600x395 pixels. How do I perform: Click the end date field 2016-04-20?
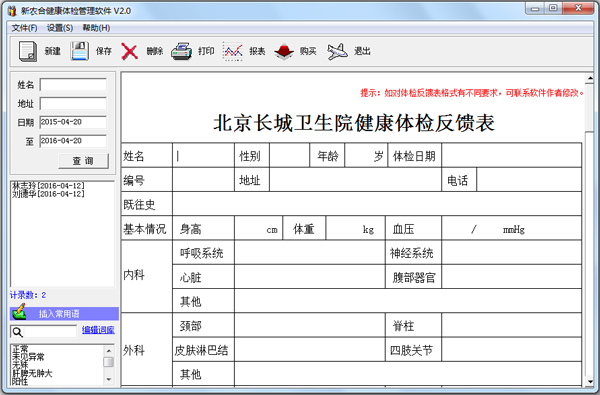pyautogui.click(x=73, y=141)
